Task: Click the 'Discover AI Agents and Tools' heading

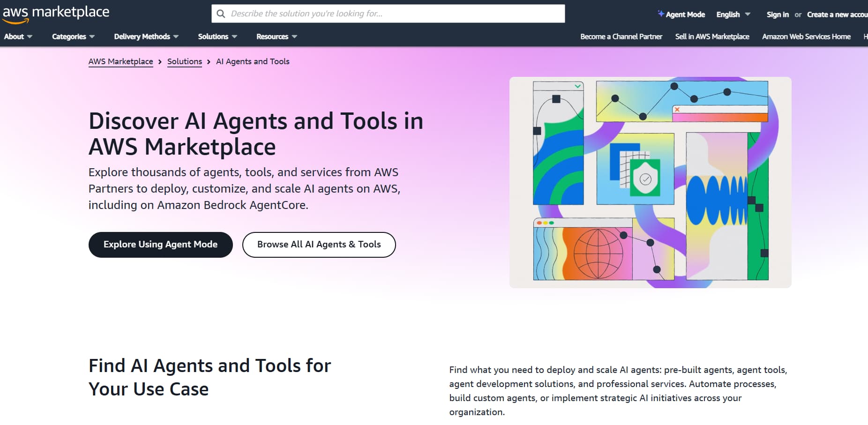Action: click(x=256, y=134)
